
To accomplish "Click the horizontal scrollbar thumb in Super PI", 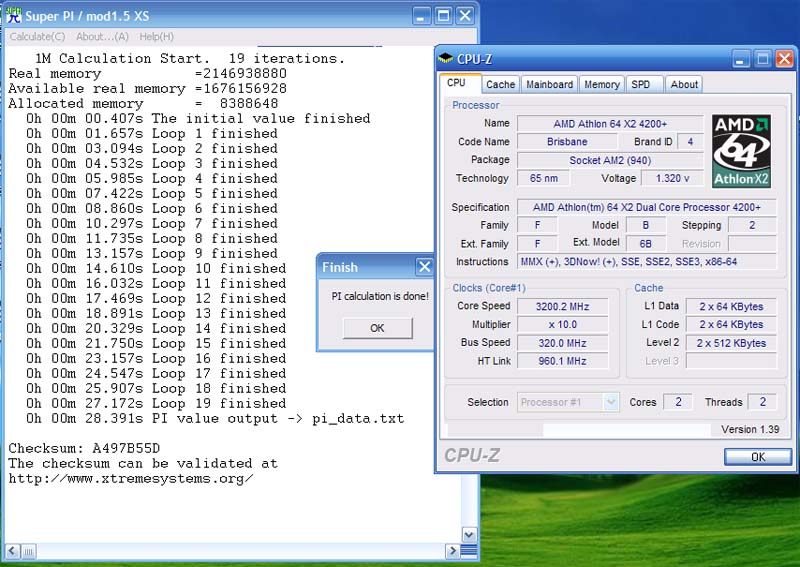I will pos(29,551).
